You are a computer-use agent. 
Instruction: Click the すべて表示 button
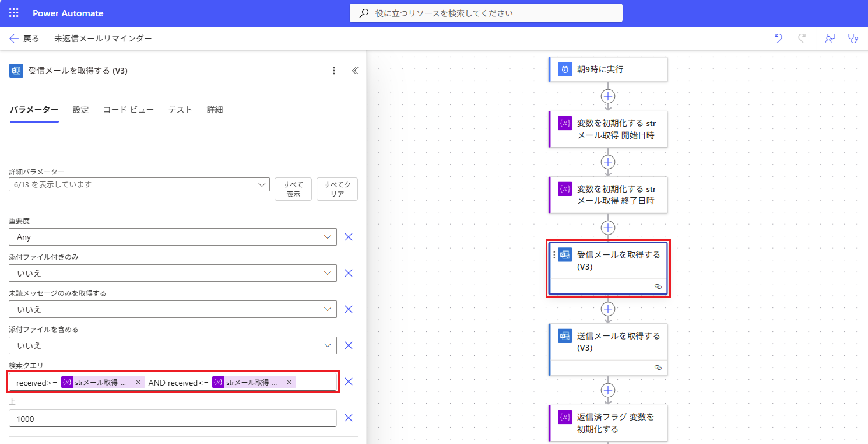point(293,189)
